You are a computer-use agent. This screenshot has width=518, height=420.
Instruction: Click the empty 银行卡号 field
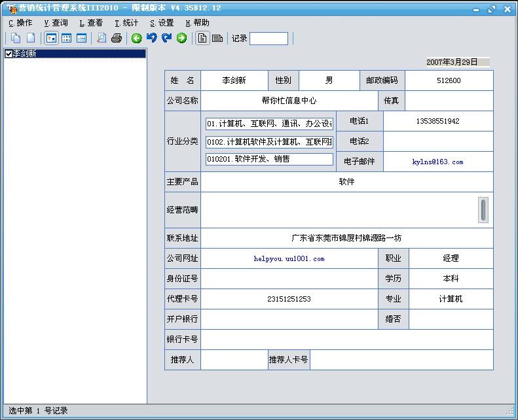pyautogui.click(x=347, y=340)
